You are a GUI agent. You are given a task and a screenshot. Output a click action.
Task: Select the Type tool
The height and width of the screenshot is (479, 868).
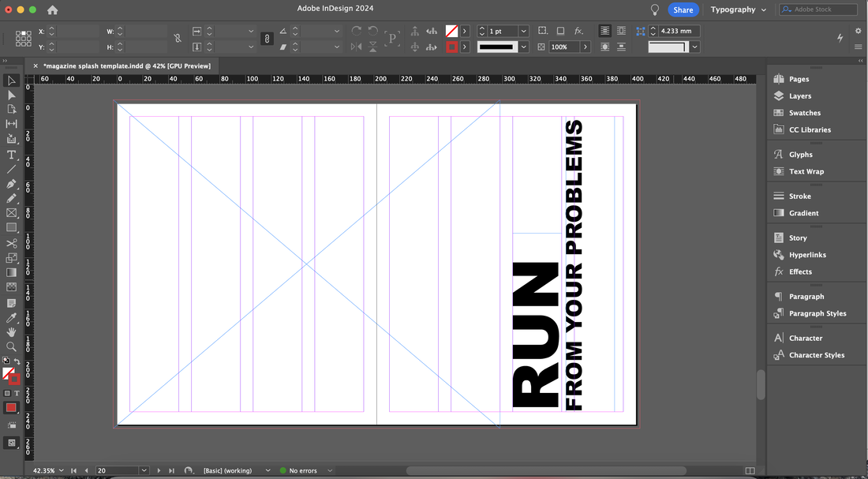[11, 155]
